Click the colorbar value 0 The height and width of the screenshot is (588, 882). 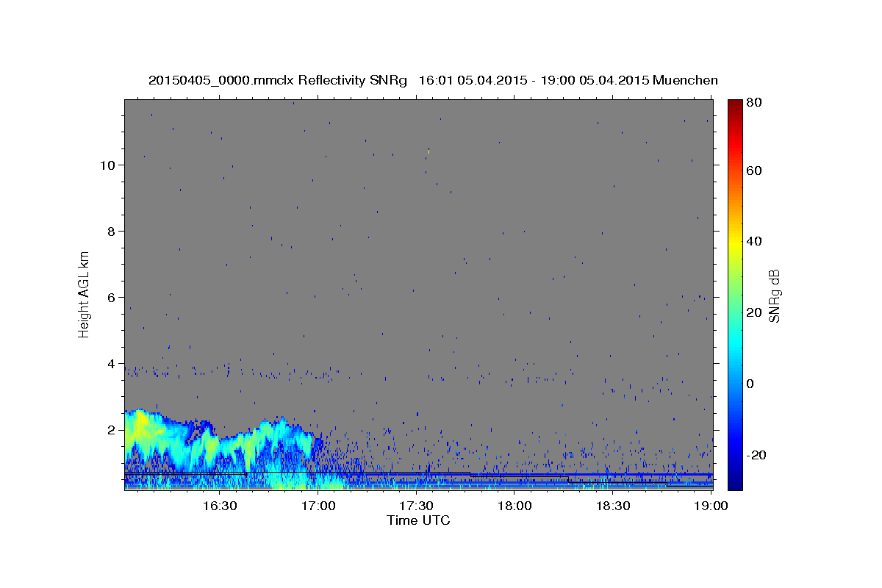750,384
